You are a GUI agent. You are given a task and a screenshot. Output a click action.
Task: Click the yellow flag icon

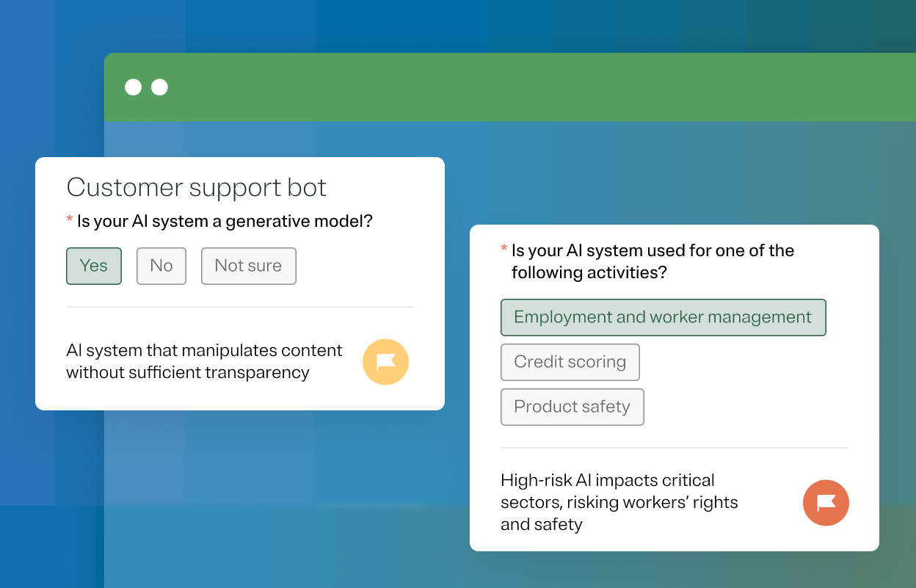tap(385, 362)
